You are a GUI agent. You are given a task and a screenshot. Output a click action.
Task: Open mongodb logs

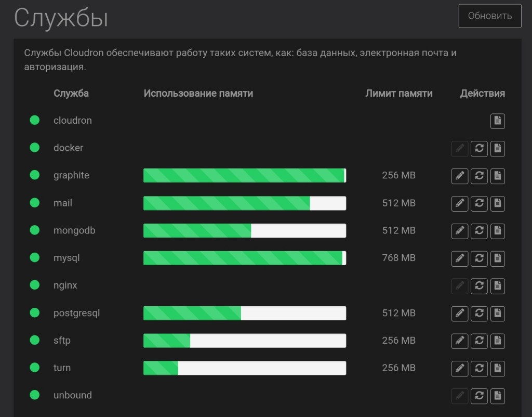(497, 231)
